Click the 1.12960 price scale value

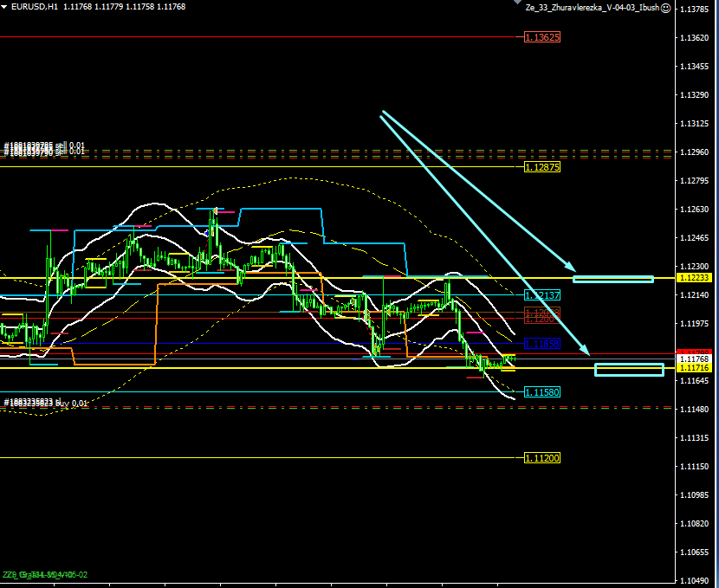click(695, 152)
